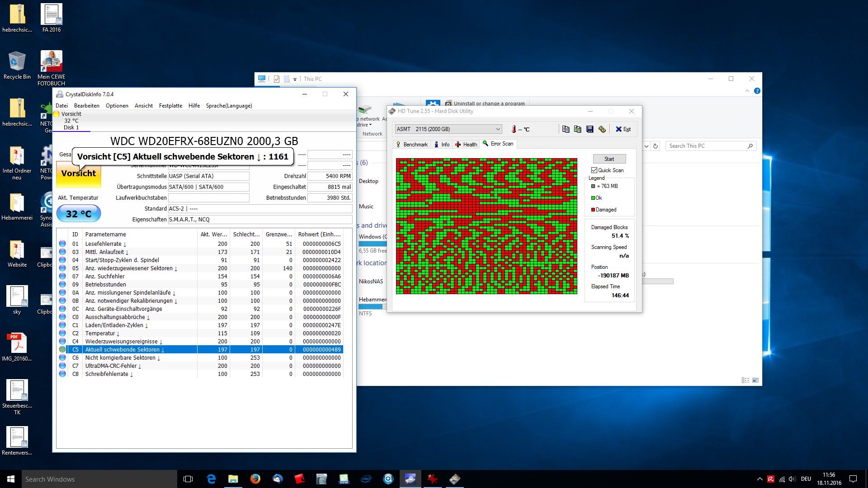Select the Disk 1 Vorsicht status icon
Screen dimensions: 868x488
point(57,114)
